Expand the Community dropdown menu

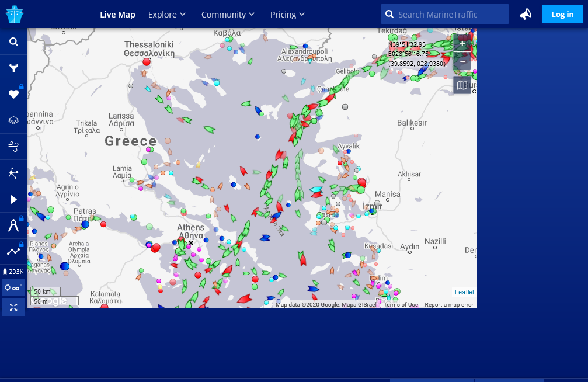pos(228,15)
